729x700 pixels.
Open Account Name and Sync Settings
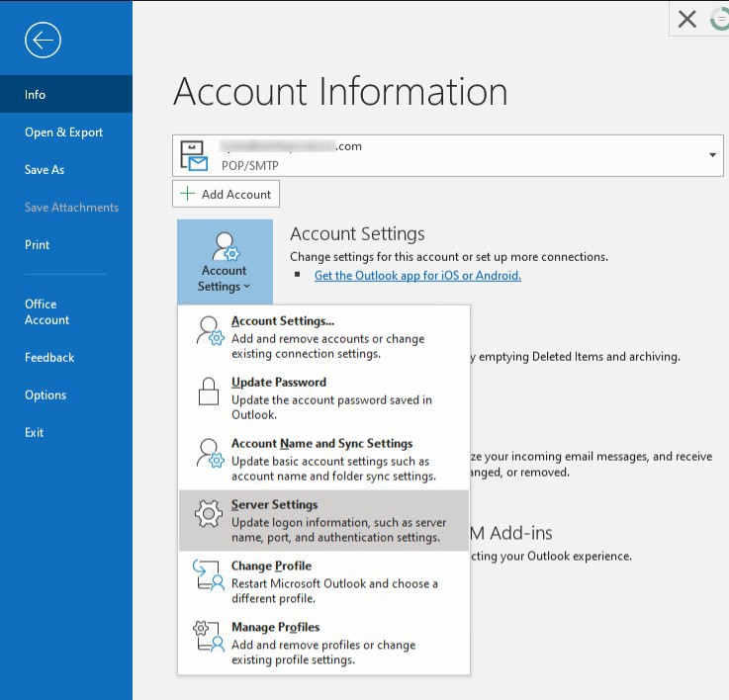323,459
